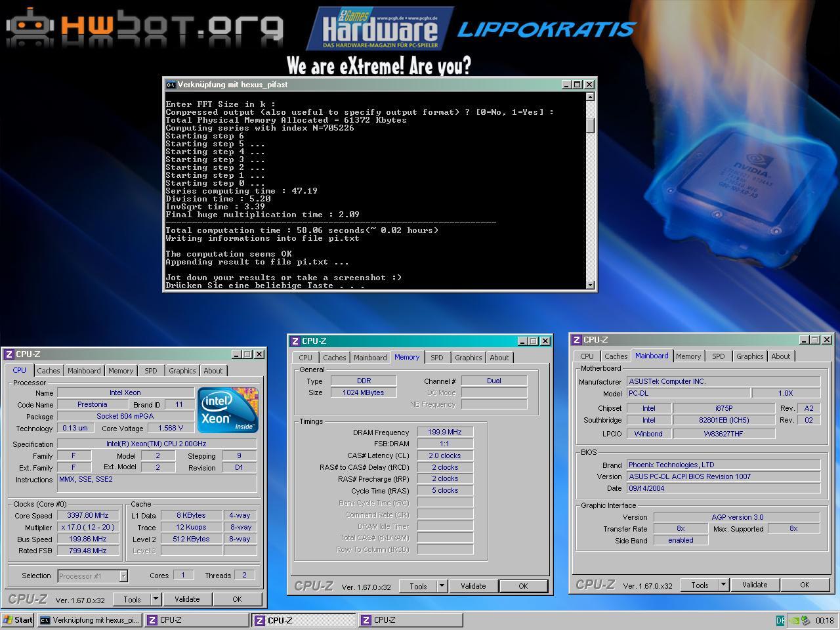This screenshot has height=630, width=840.
Task: Open About tab in the Mainboard window
Action: click(x=780, y=356)
